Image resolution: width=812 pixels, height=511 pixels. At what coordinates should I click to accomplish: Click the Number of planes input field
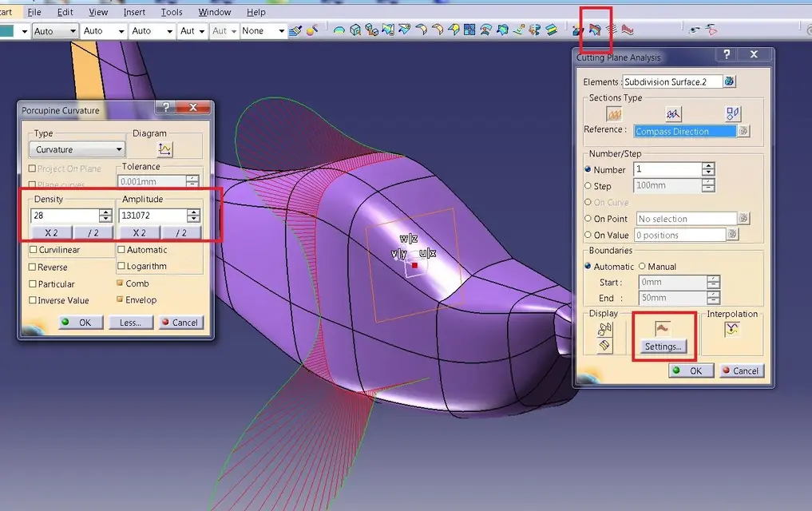(x=667, y=168)
